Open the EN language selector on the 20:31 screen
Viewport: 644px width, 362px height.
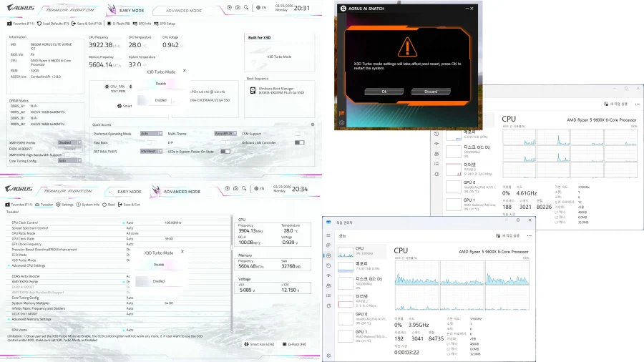pyautogui.click(x=260, y=7)
